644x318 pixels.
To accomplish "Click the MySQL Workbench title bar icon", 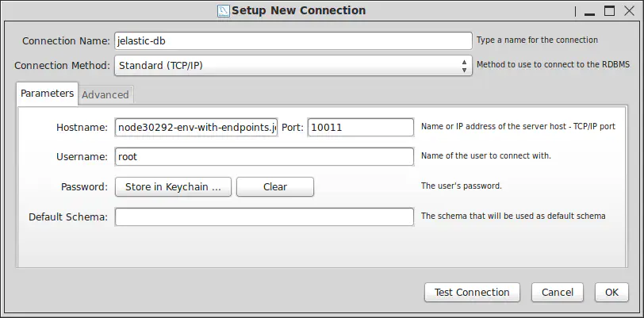I will pyautogui.click(x=224, y=10).
